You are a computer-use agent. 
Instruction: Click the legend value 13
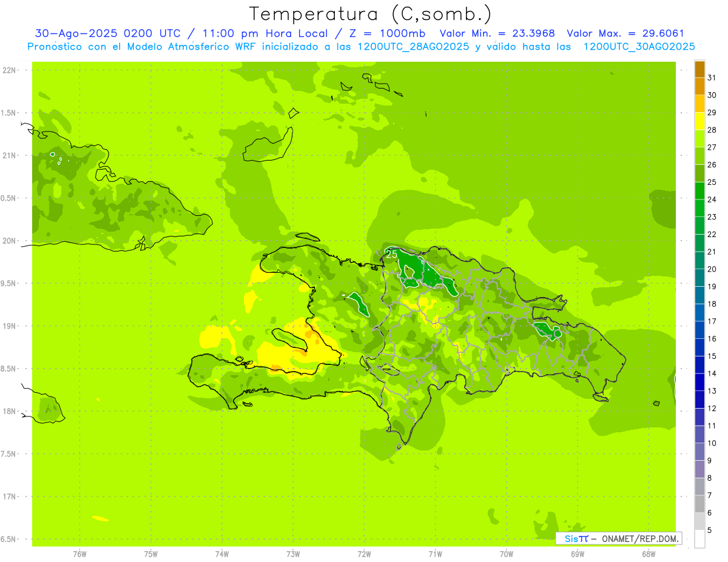[x=712, y=391]
